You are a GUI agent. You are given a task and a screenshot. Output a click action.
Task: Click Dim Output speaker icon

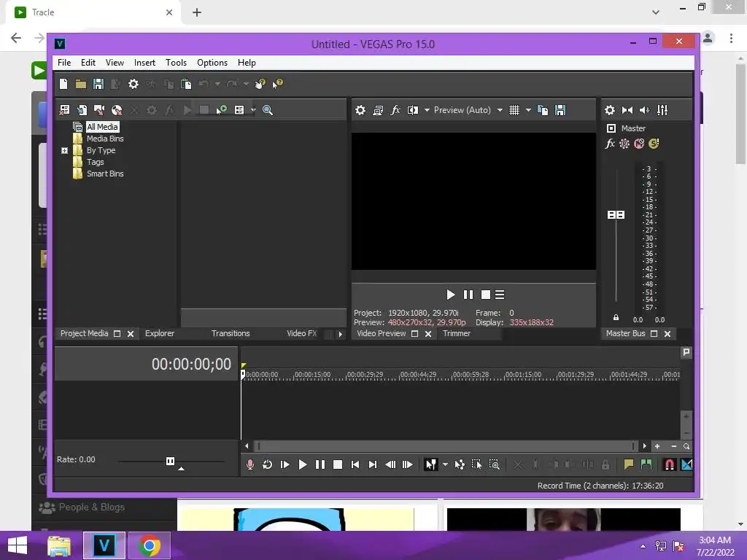point(645,110)
